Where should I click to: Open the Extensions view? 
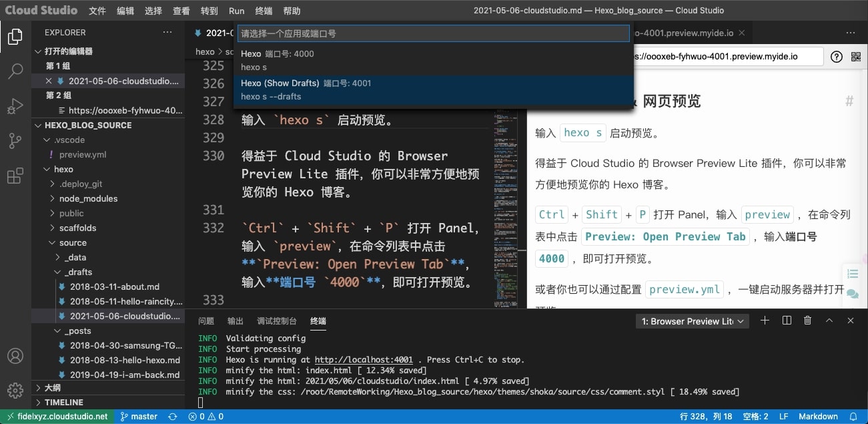[x=15, y=176]
